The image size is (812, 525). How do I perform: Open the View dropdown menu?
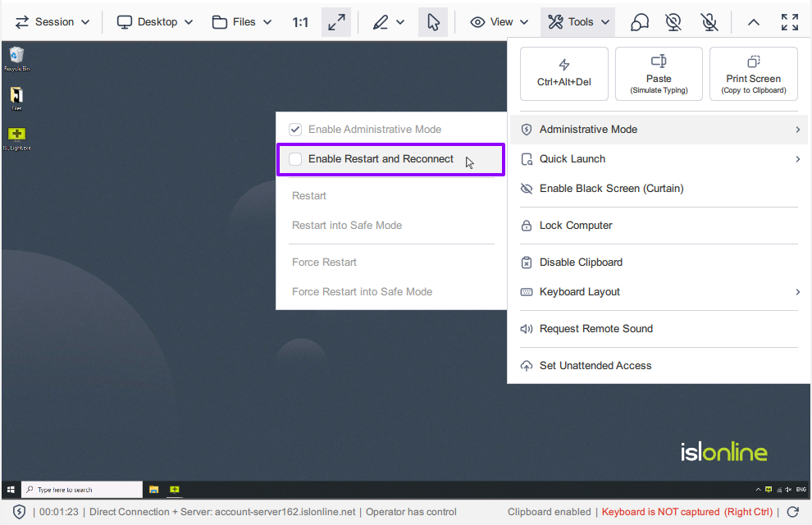coord(500,22)
